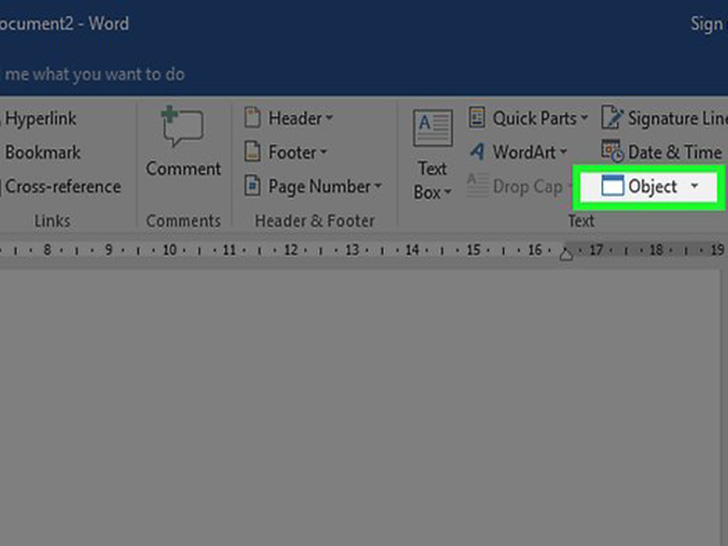Click inside the blank document page
The height and width of the screenshot is (546, 728).
pyautogui.click(x=360, y=408)
